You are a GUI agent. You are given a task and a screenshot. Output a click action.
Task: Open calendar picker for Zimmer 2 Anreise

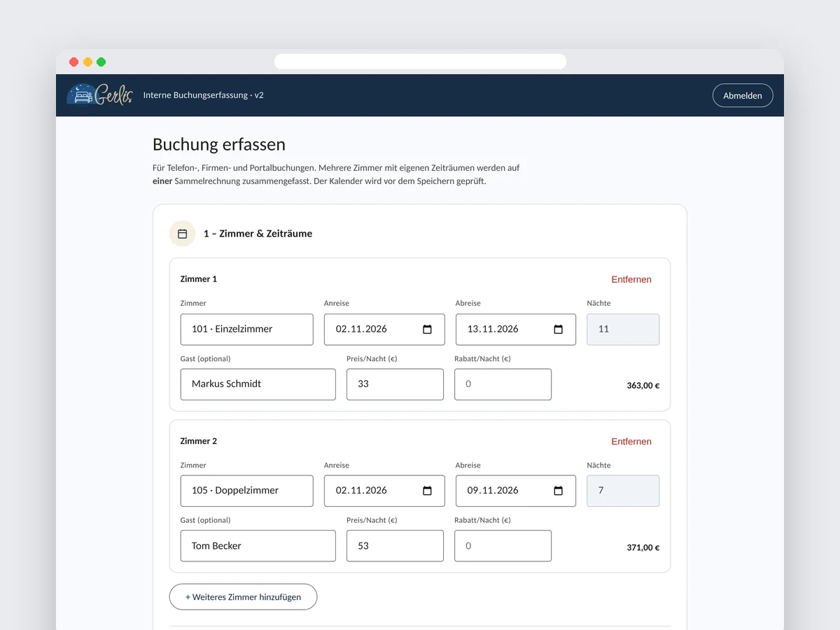pyautogui.click(x=427, y=491)
